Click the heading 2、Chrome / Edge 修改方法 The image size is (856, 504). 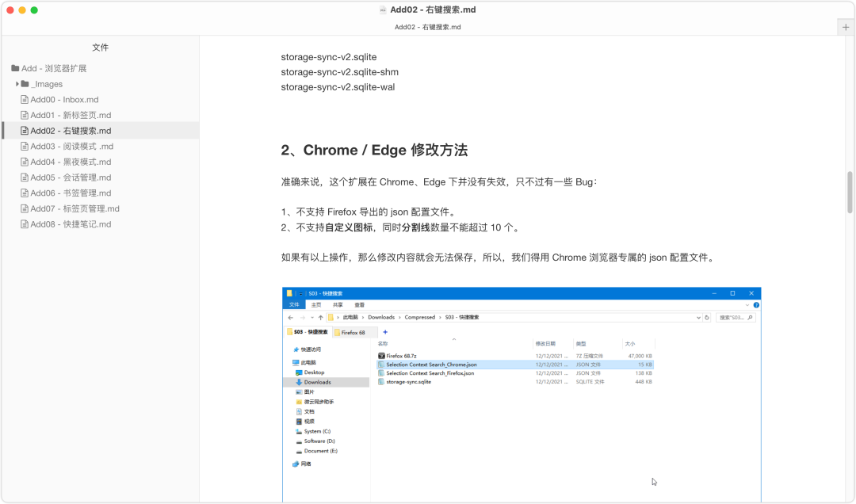coord(374,150)
